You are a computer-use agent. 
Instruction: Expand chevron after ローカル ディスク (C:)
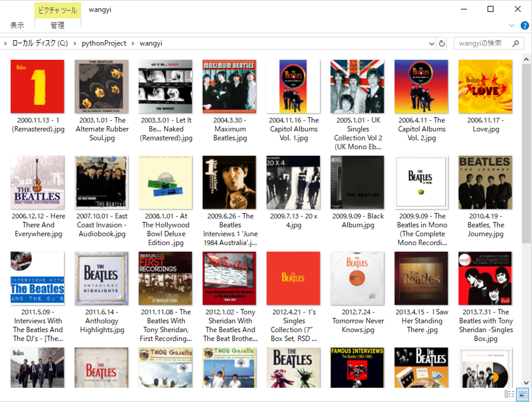(75, 43)
